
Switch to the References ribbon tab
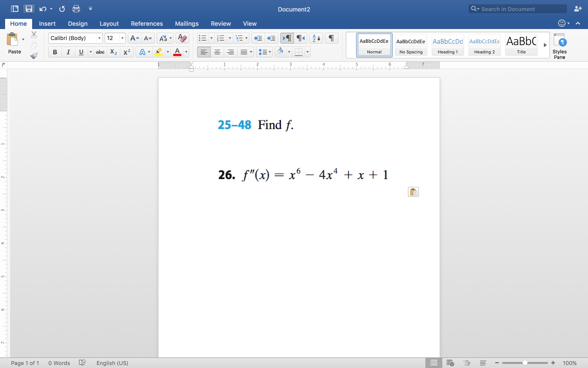point(147,24)
